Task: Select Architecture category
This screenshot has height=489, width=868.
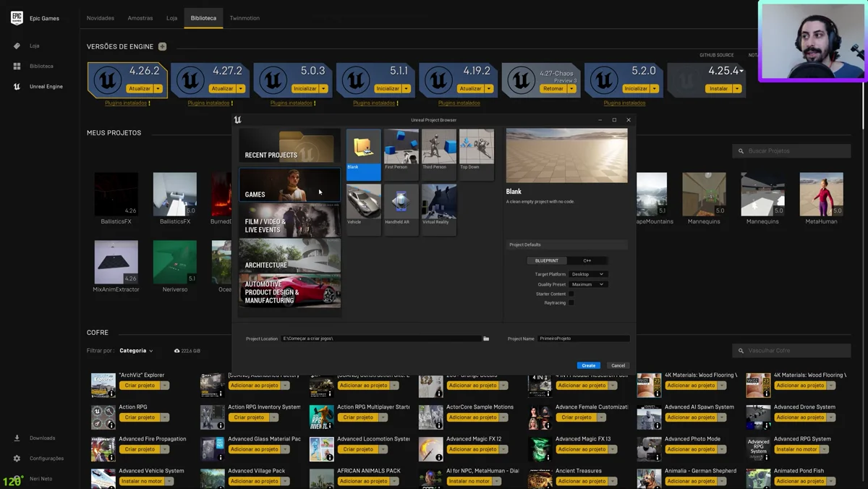Action: (x=289, y=255)
